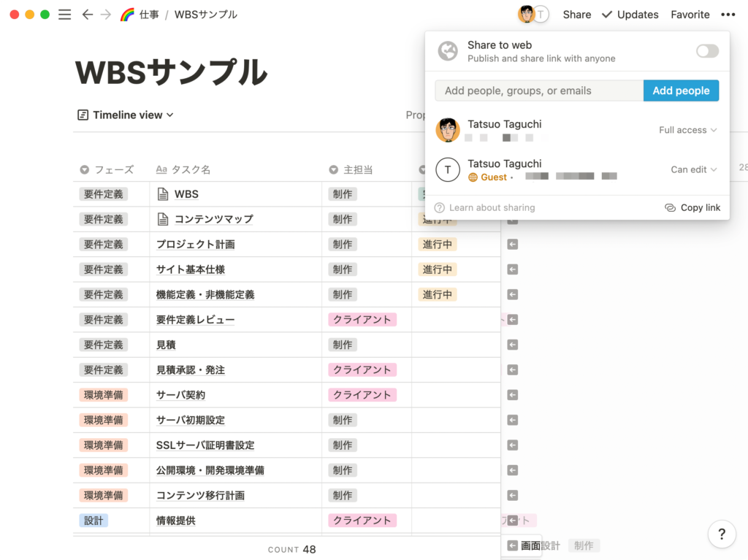Click the Copy link button
The height and width of the screenshot is (560, 748).
click(x=692, y=207)
